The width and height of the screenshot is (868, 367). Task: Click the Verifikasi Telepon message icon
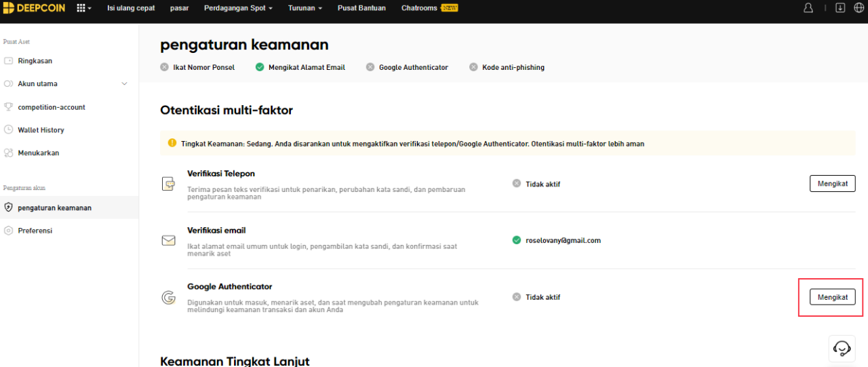[x=168, y=184]
